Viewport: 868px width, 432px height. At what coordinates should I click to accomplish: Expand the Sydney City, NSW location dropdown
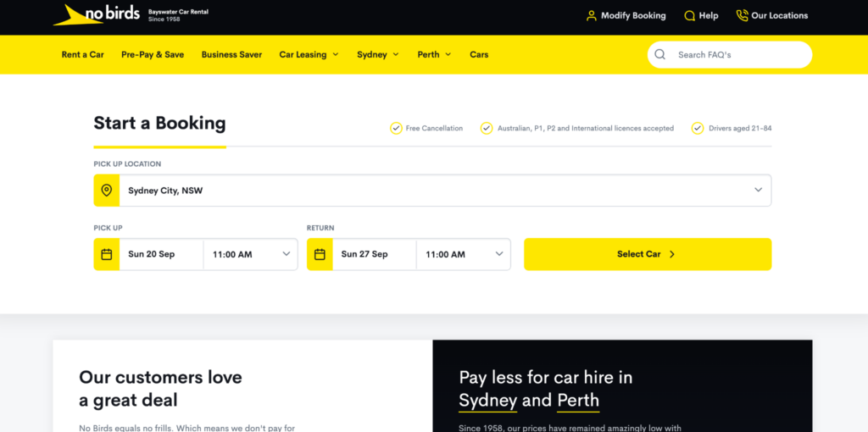(445, 191)
